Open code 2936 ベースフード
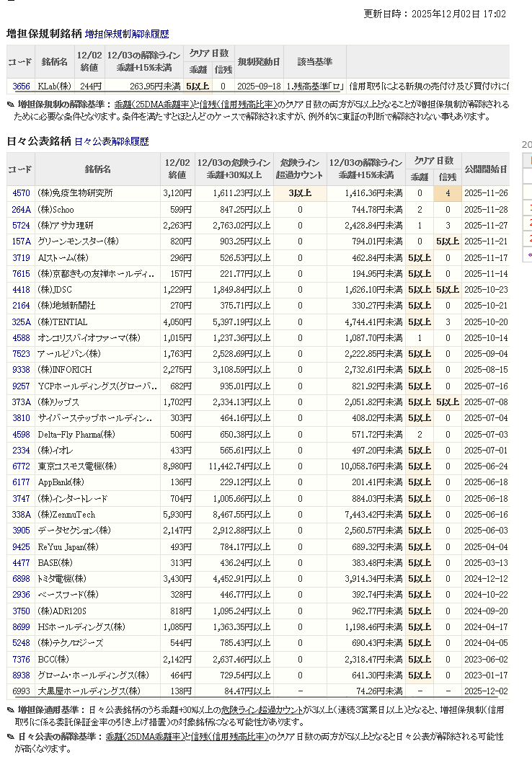Screen dimensions: 532x762 pos(21,595)
